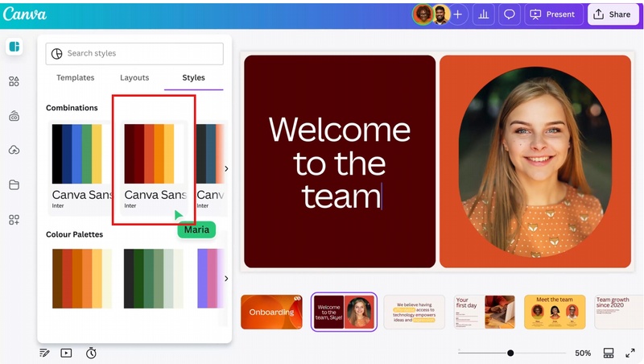Switch to the Templates tab

[75, 77]
